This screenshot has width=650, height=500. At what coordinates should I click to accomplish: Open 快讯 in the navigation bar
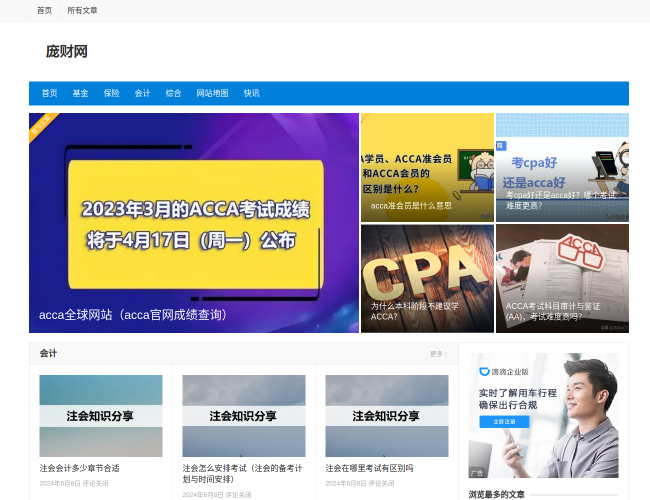(251, 93)
